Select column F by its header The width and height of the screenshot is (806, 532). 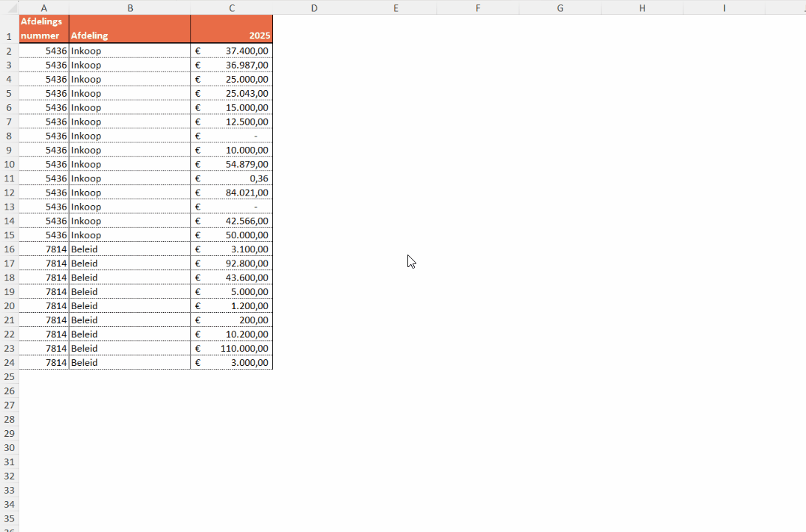tap(478, 7)
